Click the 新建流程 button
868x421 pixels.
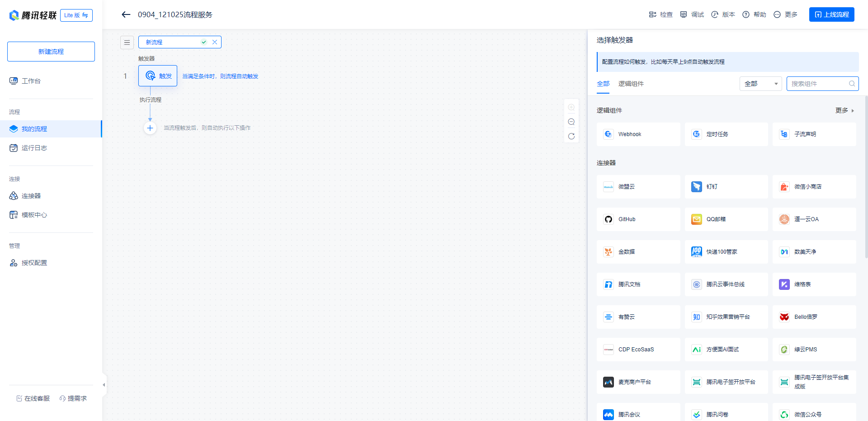tap(51, 52)
